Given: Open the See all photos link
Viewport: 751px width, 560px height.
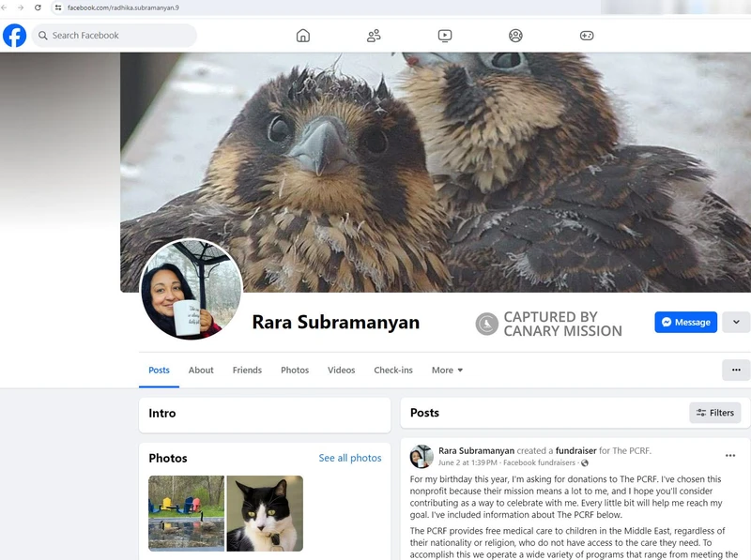Looking at the screenshot, I should click(x=350, y=458).
